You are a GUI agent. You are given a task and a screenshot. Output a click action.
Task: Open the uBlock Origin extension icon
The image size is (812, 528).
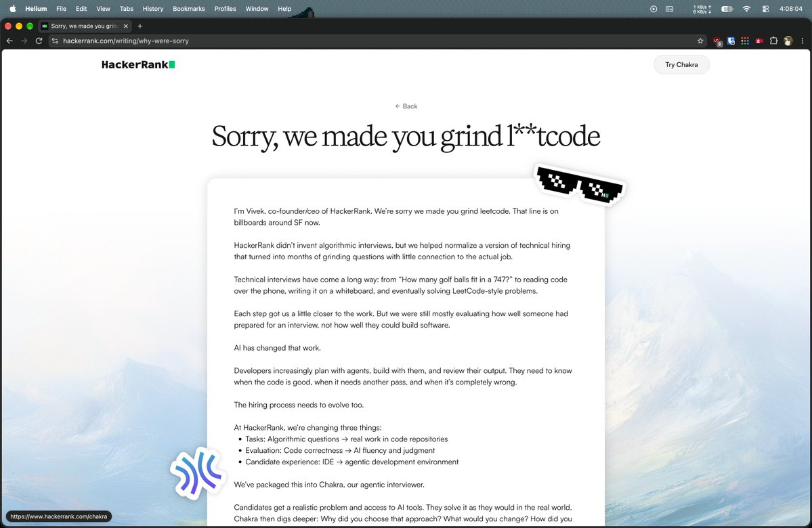717,41
